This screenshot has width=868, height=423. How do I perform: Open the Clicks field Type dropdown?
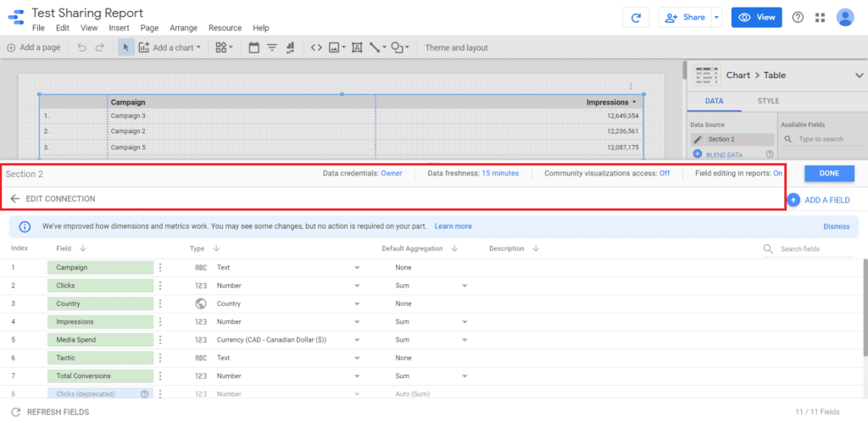tap(357, 286)
